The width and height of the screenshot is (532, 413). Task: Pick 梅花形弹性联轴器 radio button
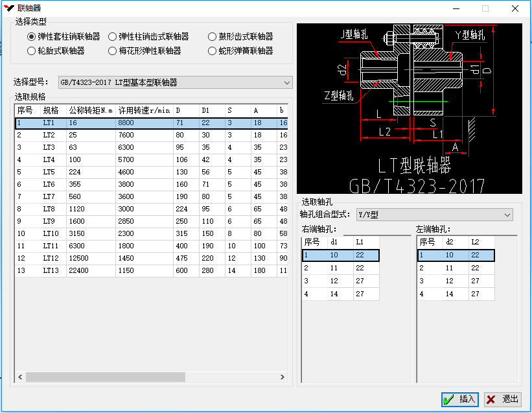113,51
